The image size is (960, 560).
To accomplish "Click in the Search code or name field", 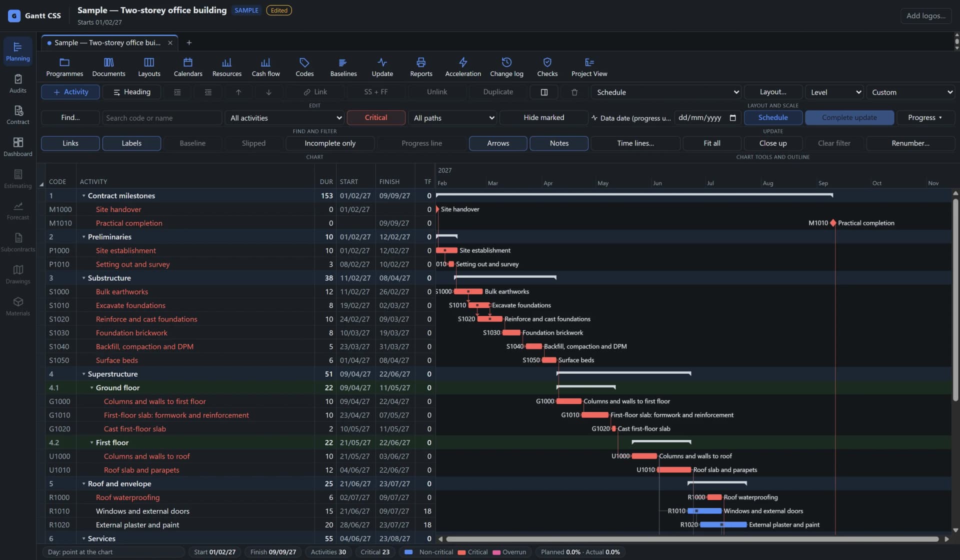I will tap(162, 118).
